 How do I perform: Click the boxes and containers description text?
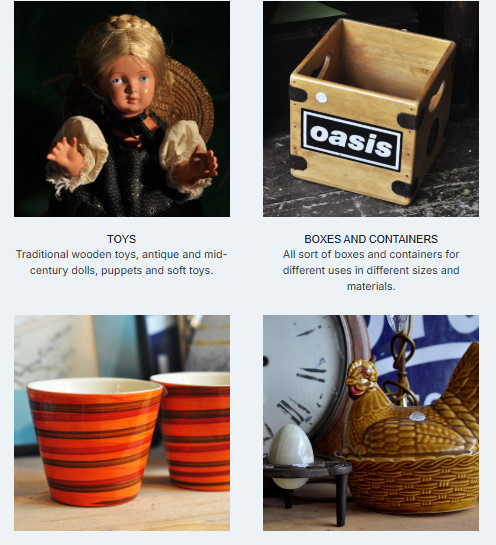[371, 270]
